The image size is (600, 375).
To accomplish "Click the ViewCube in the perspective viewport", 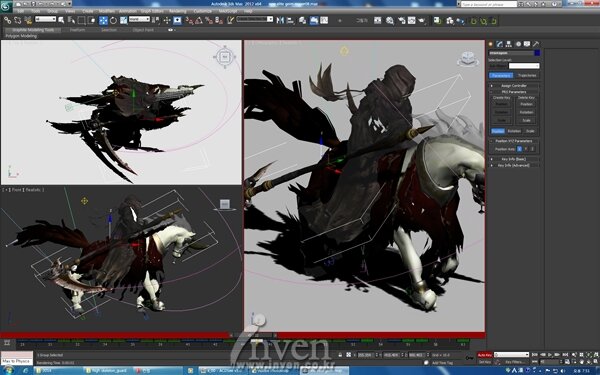I will pos(468,59).
